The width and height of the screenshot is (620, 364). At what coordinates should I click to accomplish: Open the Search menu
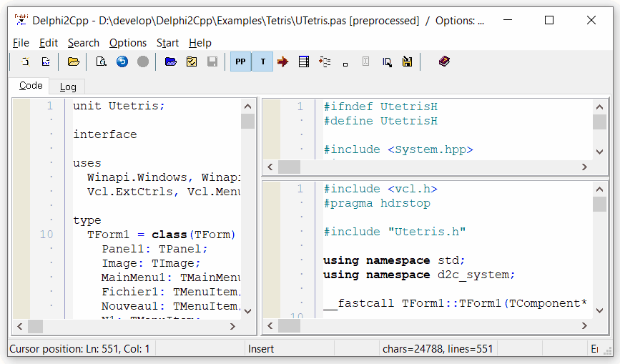tap(84, 43)
